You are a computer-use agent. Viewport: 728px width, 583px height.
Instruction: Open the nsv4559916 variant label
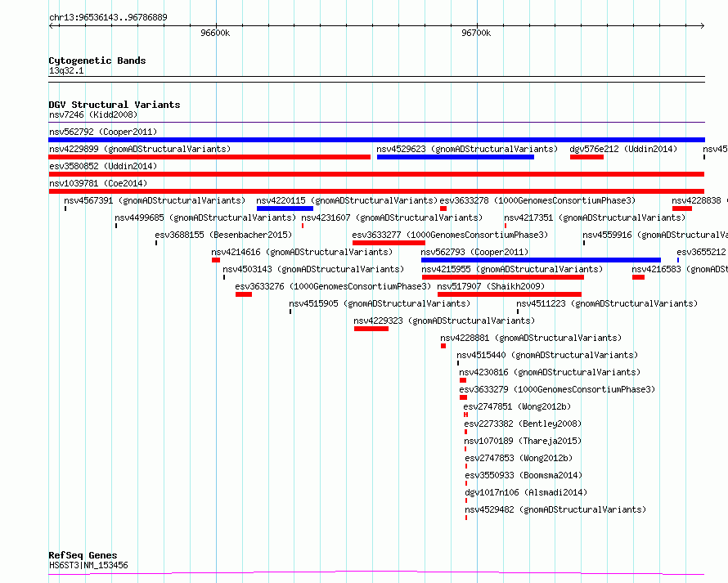(x=655, y=235)
